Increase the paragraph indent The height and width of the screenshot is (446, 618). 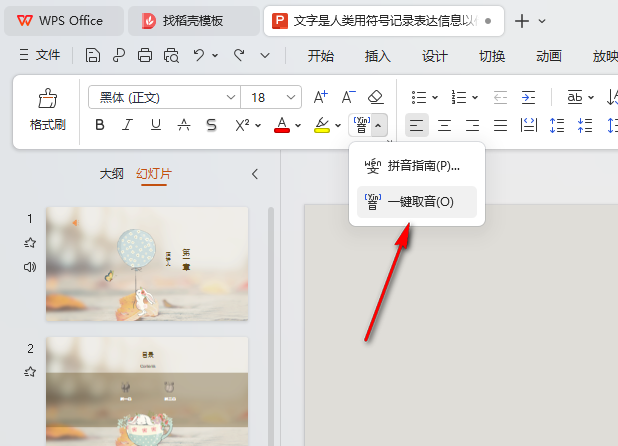528,97
